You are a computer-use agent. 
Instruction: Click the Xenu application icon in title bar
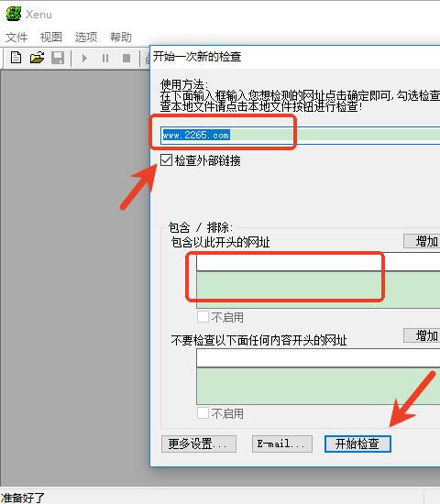pyautogui.click(x=14, y=14)
